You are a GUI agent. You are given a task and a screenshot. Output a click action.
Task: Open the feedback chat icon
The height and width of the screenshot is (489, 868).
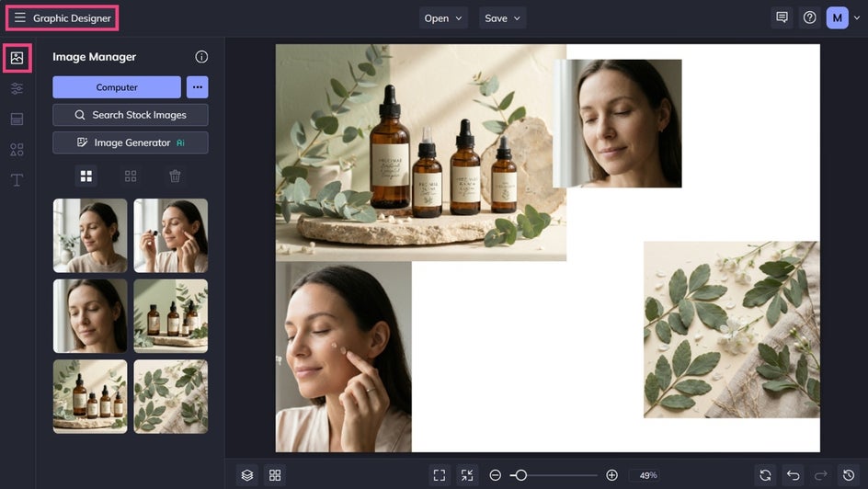point(782,17)
